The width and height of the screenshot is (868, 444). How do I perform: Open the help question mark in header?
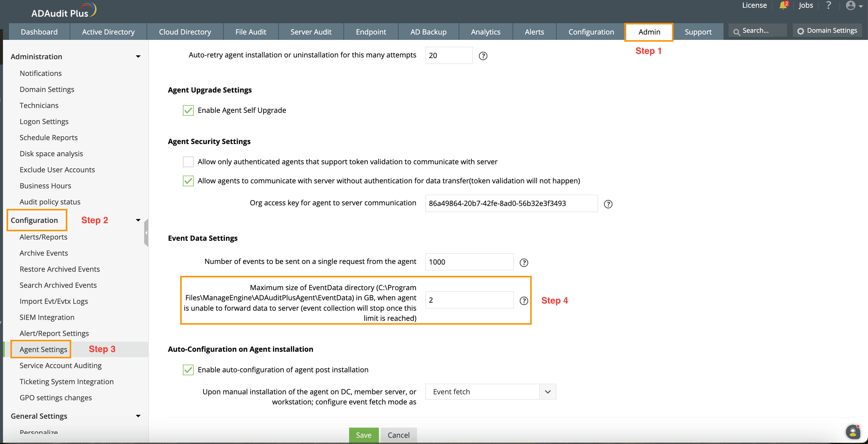(829, 5)
